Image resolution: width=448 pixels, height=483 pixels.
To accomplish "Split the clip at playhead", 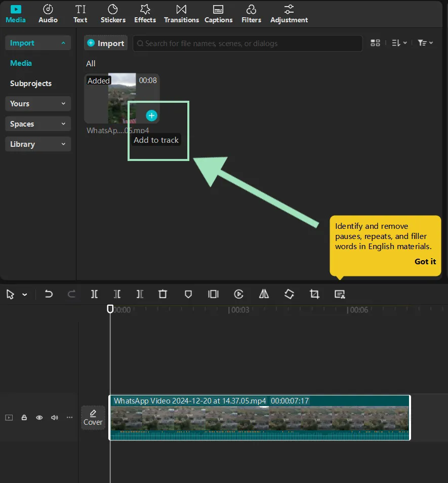I will click(x=95, y=294).
